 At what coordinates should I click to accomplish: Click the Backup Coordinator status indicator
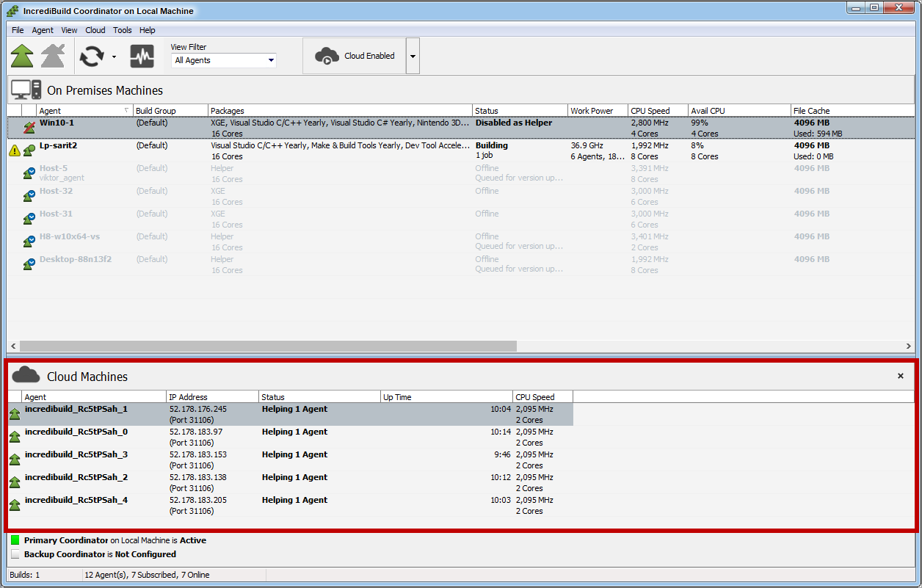click(15, 554)
